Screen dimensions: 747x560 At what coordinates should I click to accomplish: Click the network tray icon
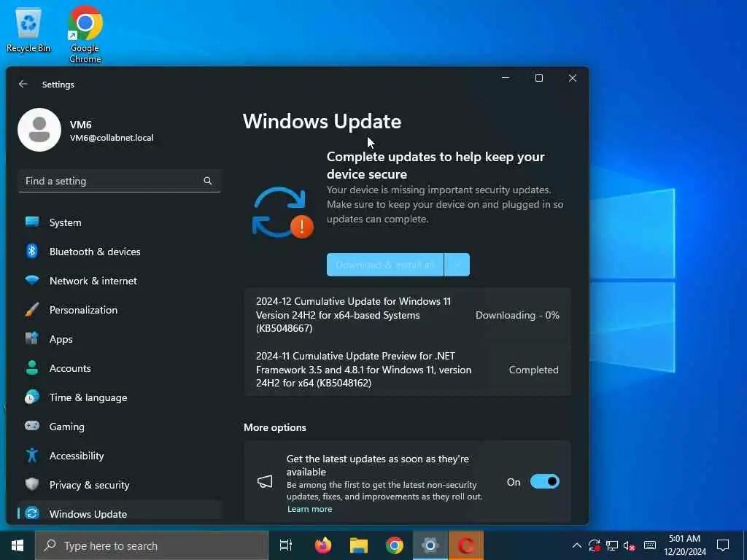tap(612, 545)
